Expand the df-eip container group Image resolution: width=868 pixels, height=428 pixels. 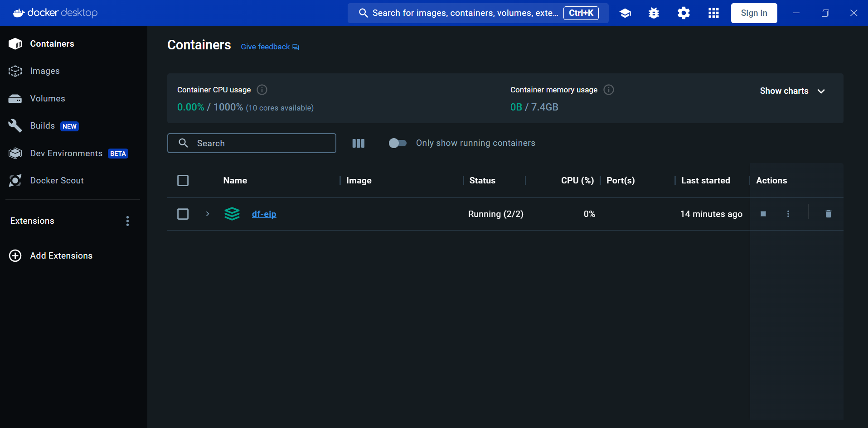(x=208, y=214)
